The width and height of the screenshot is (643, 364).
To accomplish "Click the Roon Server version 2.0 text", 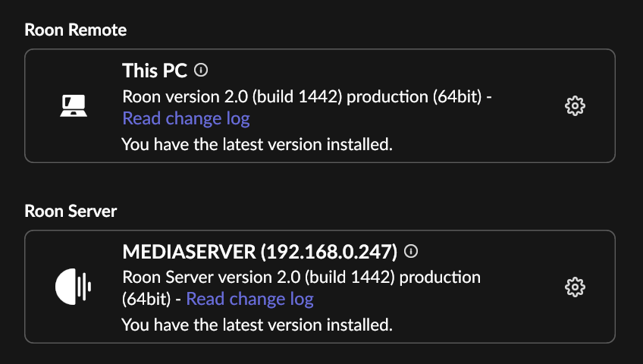I will coord(212,277).
